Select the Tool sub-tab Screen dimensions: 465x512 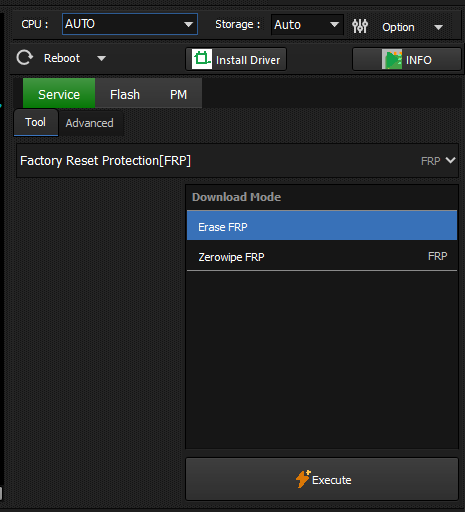[x=36, y=122]
